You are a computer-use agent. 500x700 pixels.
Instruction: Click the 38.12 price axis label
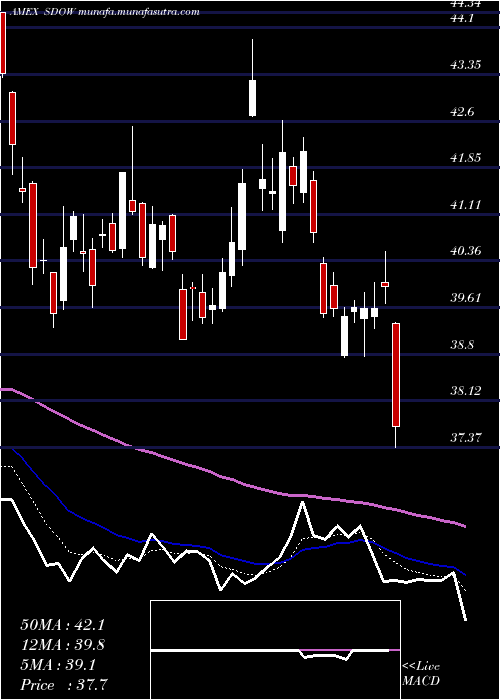tap(466, 391)
